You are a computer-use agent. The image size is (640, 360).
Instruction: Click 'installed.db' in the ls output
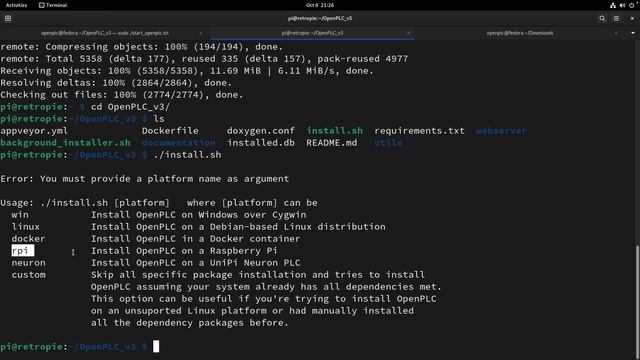(261, 142)
